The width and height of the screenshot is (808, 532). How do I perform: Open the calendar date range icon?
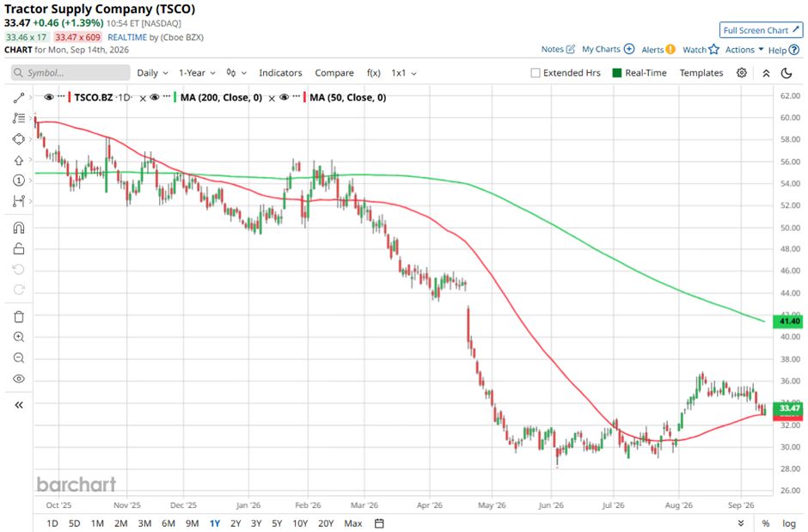(x=379, y=523)
